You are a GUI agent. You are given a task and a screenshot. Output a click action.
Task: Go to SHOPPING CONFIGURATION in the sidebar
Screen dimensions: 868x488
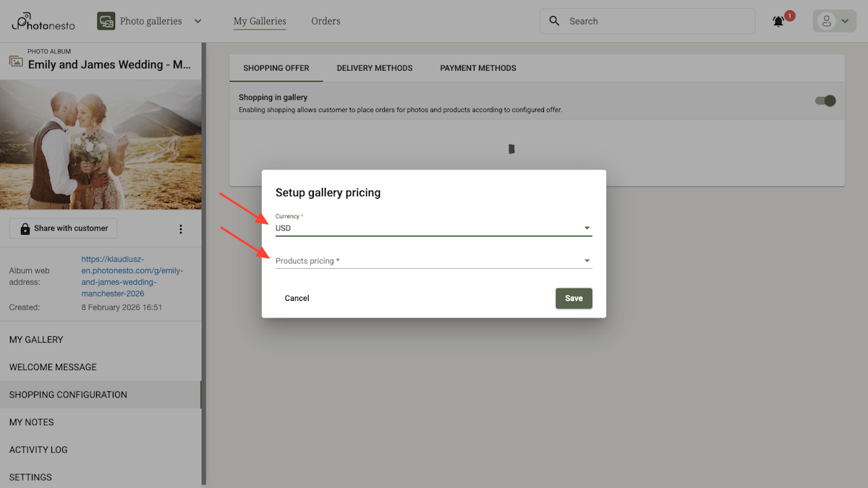click(x=68, y=395)
